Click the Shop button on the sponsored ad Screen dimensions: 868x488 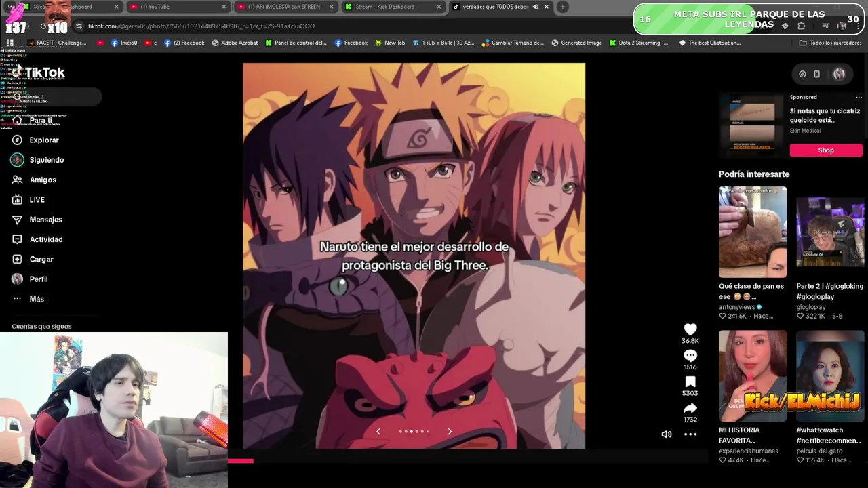click(826, 150)
